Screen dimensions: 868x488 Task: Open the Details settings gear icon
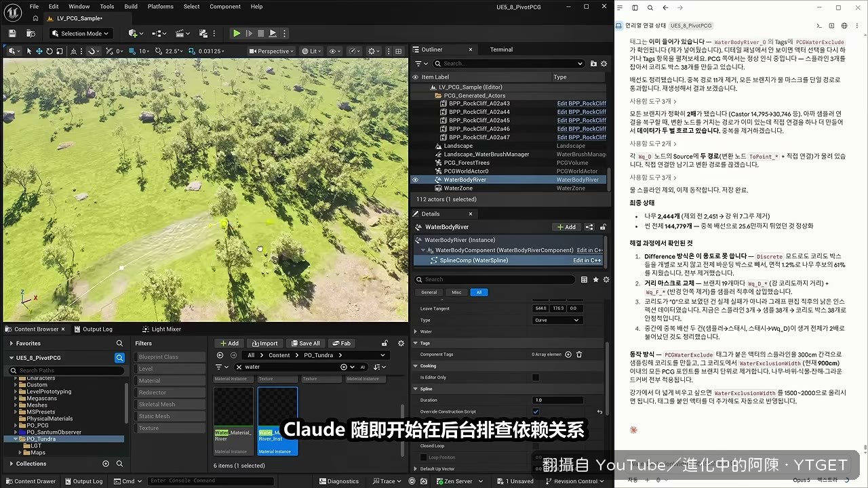coord(605,279)
